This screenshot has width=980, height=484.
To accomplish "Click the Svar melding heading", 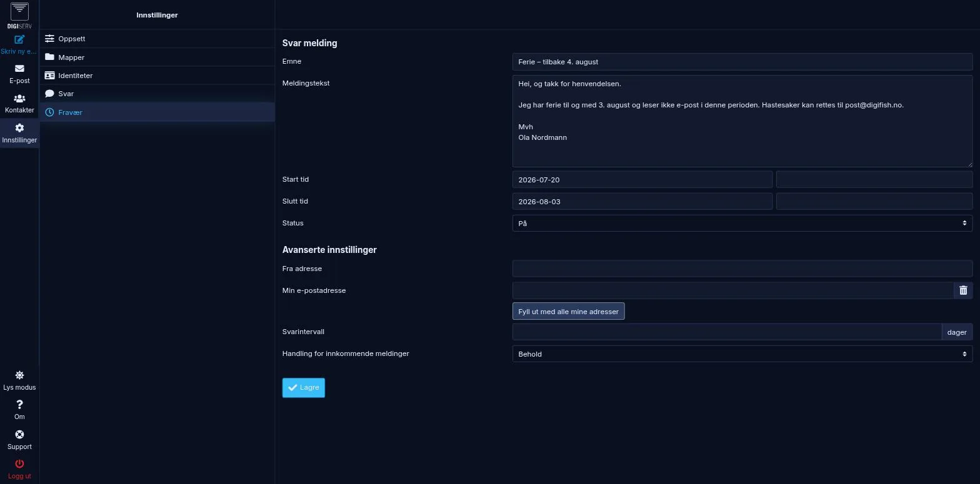I will point(309,43).
